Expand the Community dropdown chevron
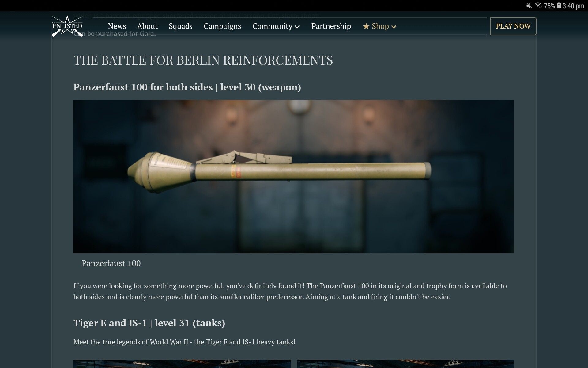Viewport: 588px width, 368px height. click(297, 27)
